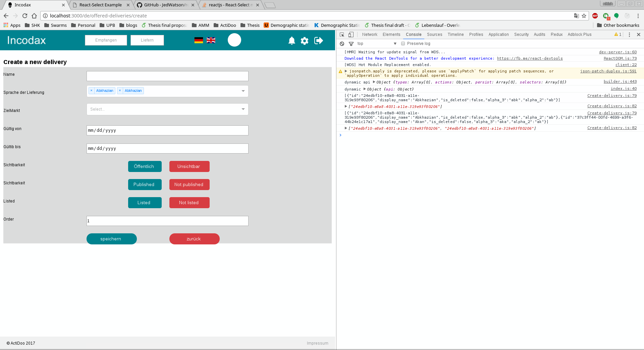Open the Elements tab in DevTools

[x=391, y=35]
